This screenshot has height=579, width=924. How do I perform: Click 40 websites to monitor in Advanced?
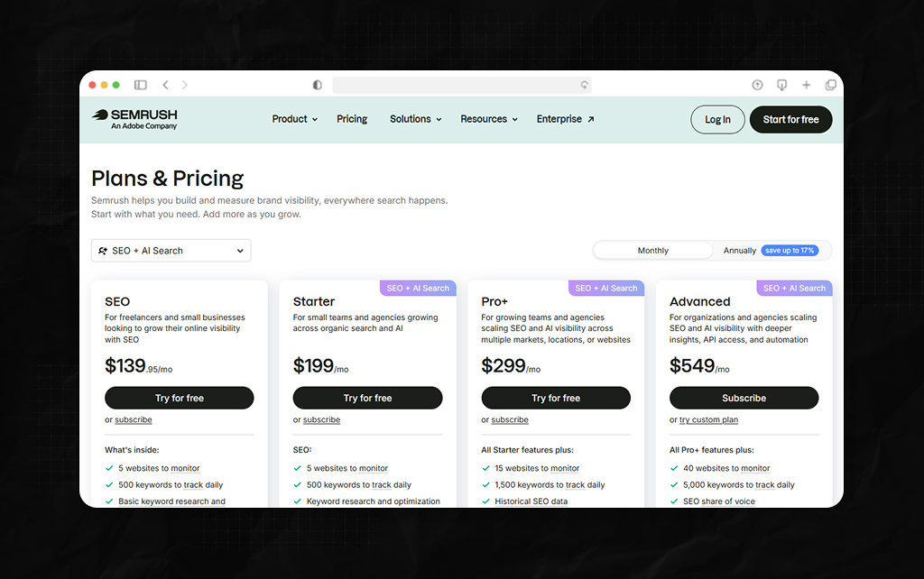726,468
